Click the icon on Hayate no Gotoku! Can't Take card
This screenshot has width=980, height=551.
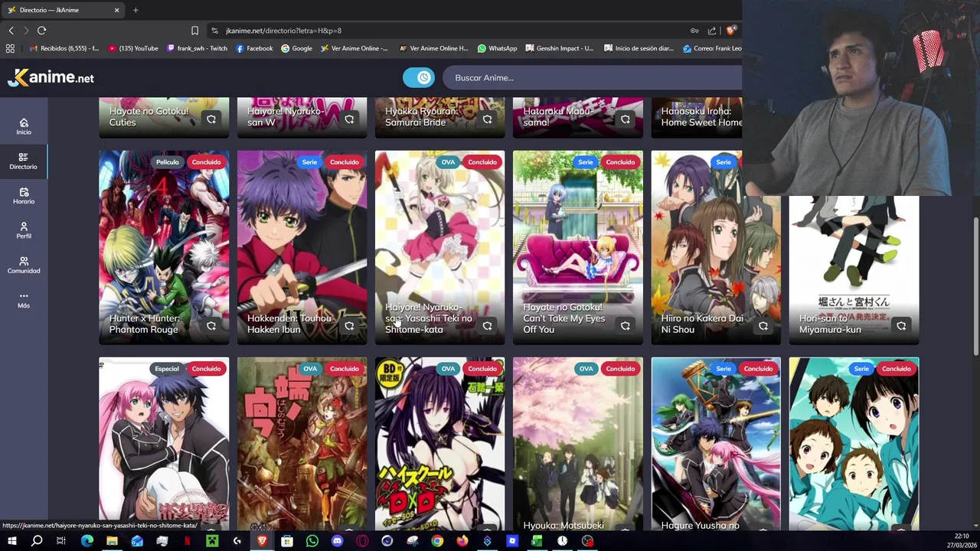coord(625,326)
